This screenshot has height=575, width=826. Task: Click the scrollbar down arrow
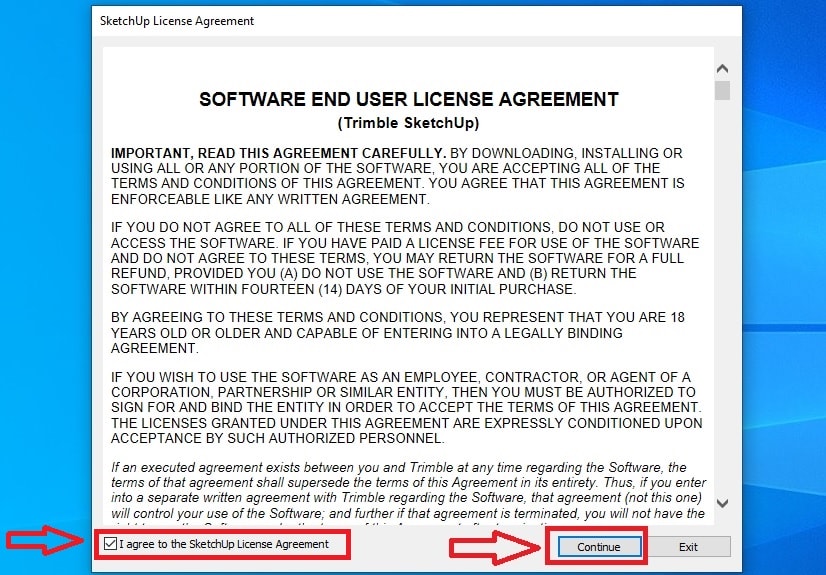click(x=722, y=503)
